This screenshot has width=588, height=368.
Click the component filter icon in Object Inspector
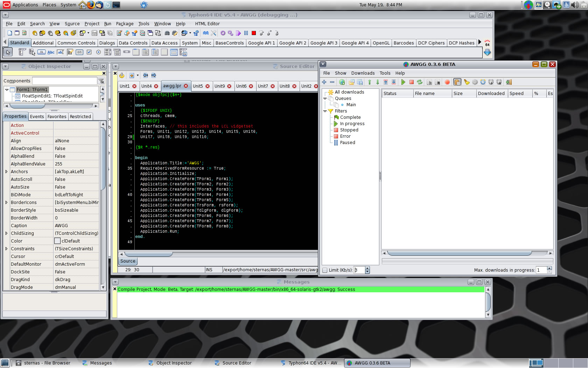click(101, 81)
